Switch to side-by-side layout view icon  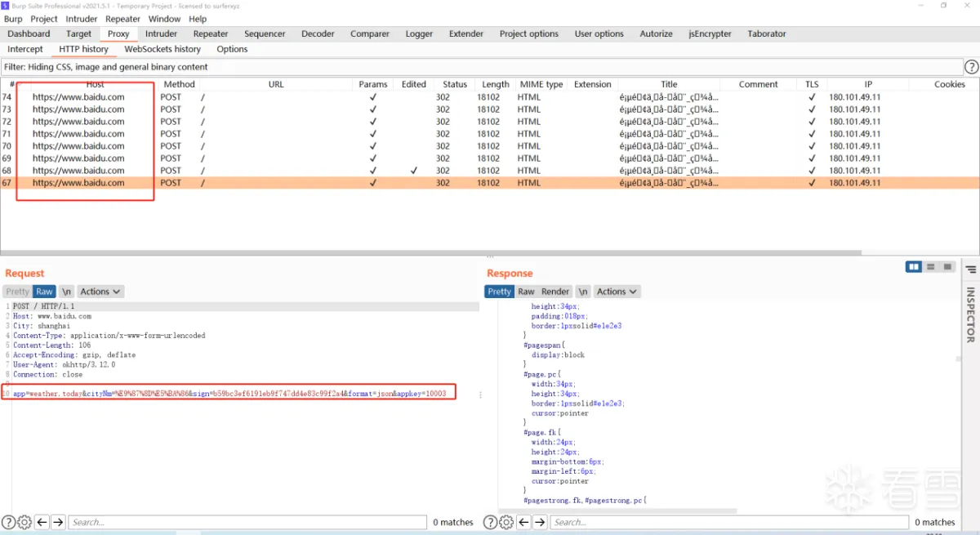pos(914,267)
